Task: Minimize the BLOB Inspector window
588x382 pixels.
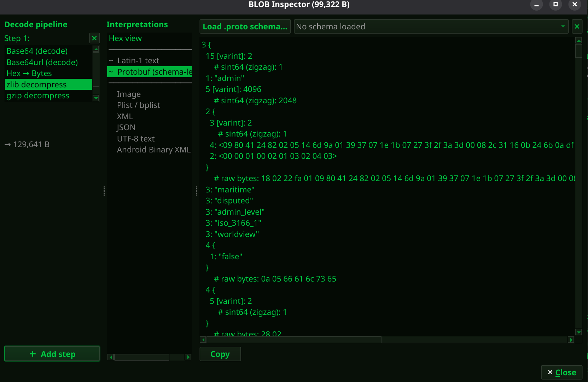Action: [536, 5]
